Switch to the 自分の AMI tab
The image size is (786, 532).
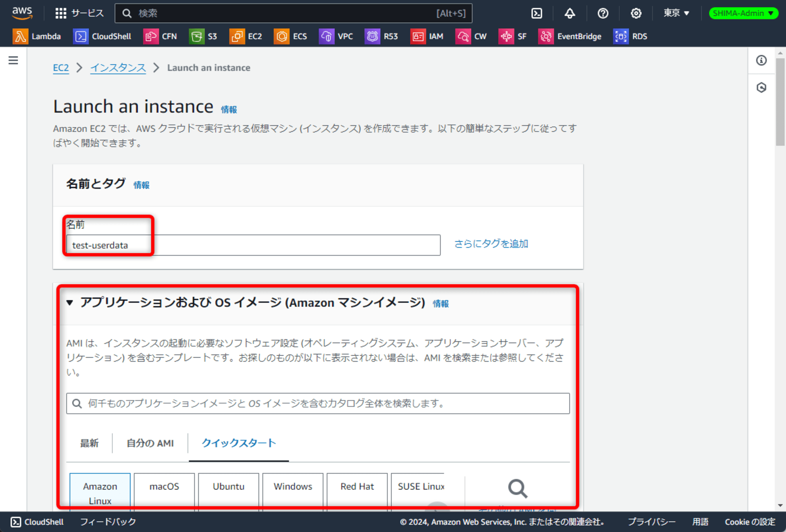pos(150,443)
